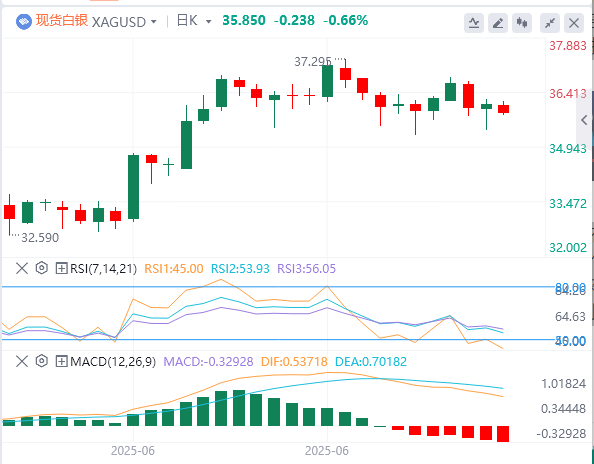
Task: Open the indicator line chart tool
Action: pos(474,23)
